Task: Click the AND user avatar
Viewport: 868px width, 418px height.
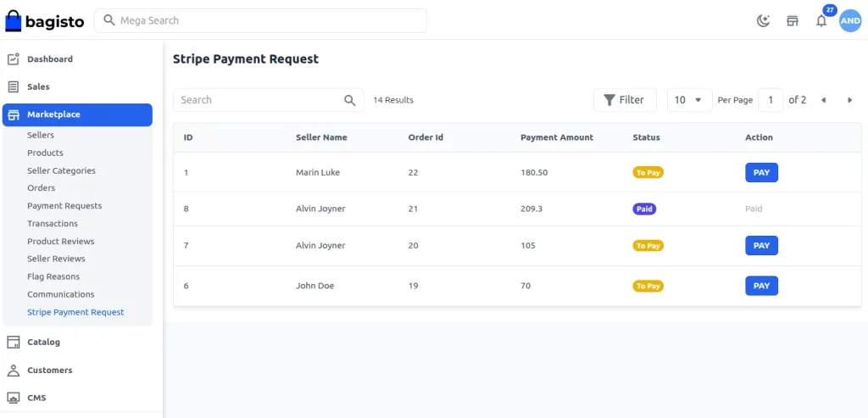Action: click(850, 21)
